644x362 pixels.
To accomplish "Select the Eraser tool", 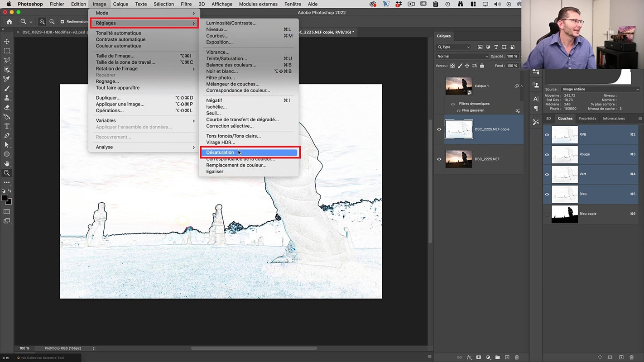I will [7, 107].
